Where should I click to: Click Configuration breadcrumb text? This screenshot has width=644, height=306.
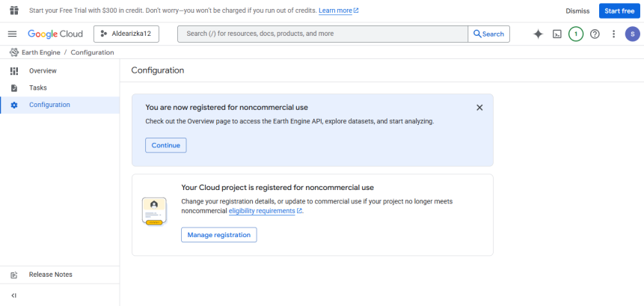[93, 52]
